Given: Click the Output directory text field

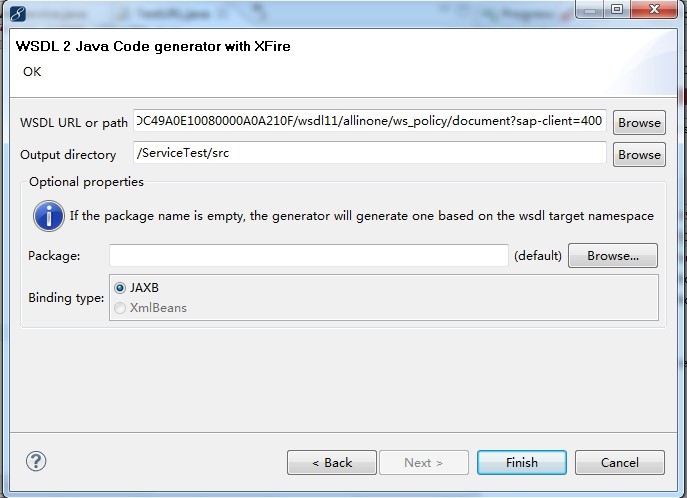Looking at the screenshot, I should [x=370, y=154].
